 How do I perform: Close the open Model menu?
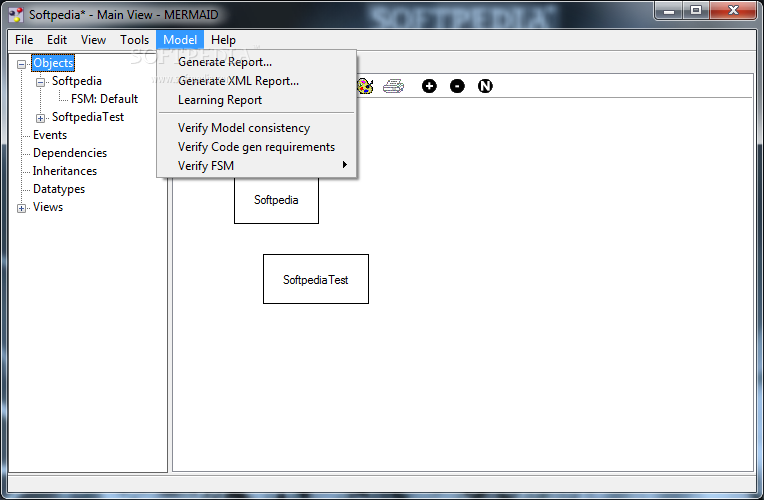(x=180, y=40)
